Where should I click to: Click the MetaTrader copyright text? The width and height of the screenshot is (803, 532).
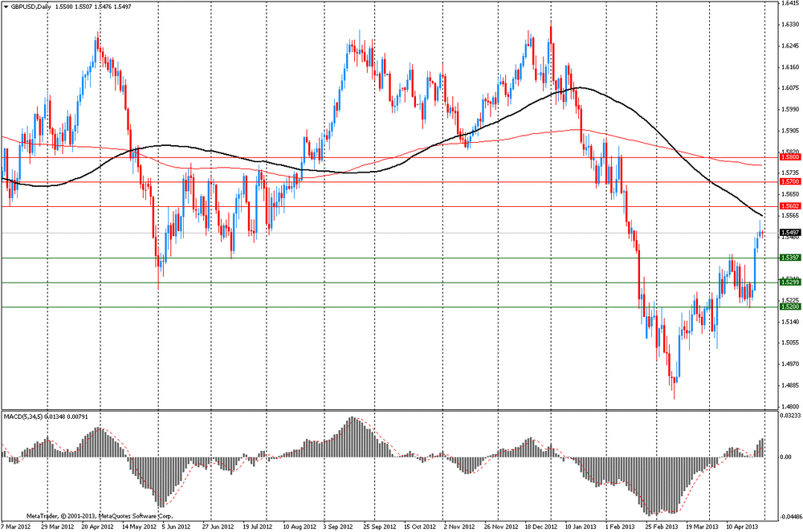pyautogui.click(x=100, y=515)
